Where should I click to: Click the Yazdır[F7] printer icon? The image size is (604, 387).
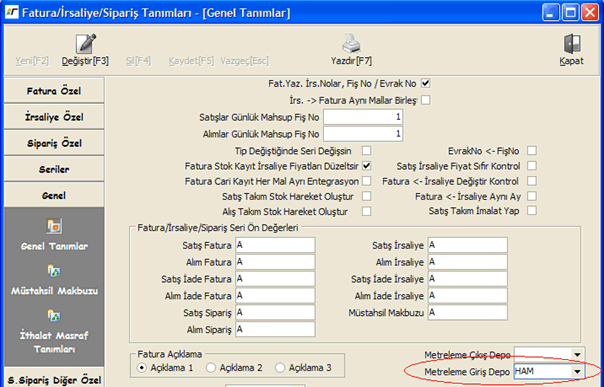tap(351, 44)
